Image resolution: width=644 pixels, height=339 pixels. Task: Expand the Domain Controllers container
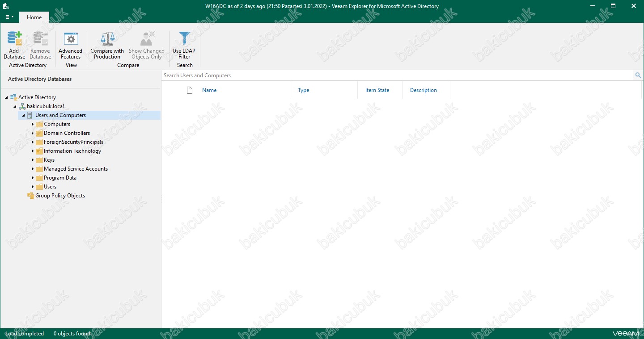point(33,133)
